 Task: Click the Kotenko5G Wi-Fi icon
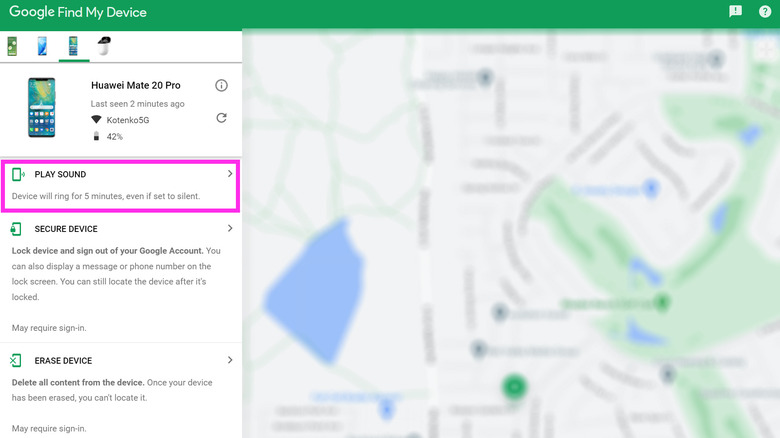tap(97, 119)
